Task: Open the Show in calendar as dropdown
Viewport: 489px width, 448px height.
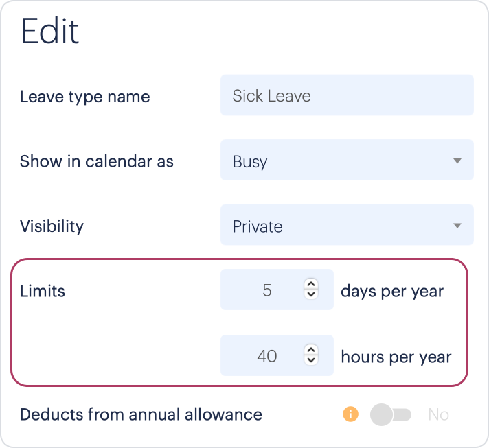Action: tap(347, 160)
